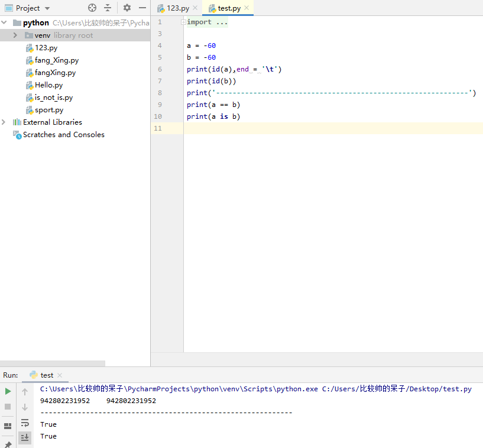Click the venv folder icon
The image size is (483, 448).
[x=29, y=35]
